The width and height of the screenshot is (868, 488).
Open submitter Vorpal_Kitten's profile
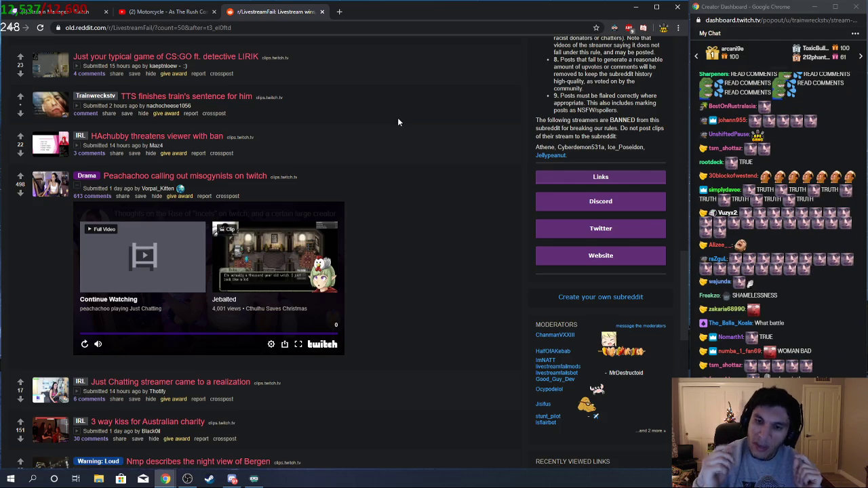click(158, 188)
